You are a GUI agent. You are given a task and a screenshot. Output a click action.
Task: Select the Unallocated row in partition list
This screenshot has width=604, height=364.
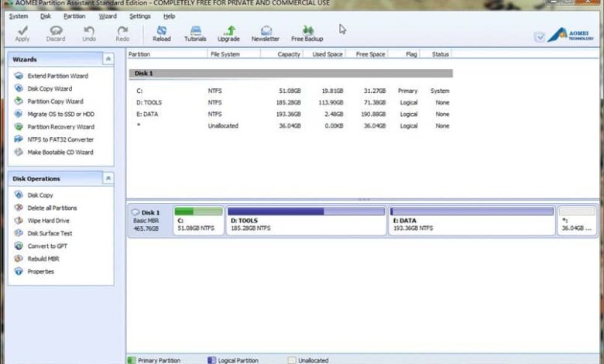tap(291, 125)
